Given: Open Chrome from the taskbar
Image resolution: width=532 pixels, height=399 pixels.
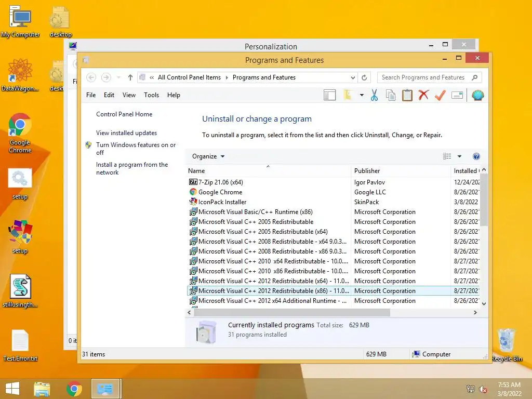Looking at the screenshot, I should click(x=74, y=389).
